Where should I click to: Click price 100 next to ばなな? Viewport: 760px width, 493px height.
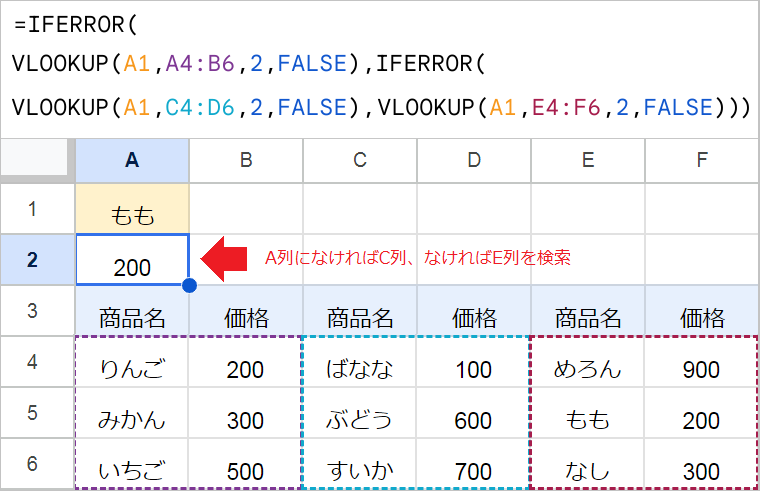(474, 362)
